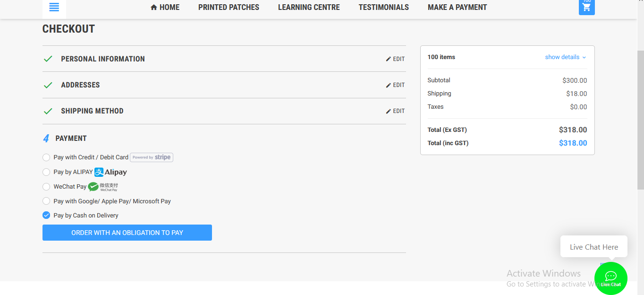Screen dimensions: 644x295
Task: Go to the Printed Patches menu
Action: coord(229,8)
